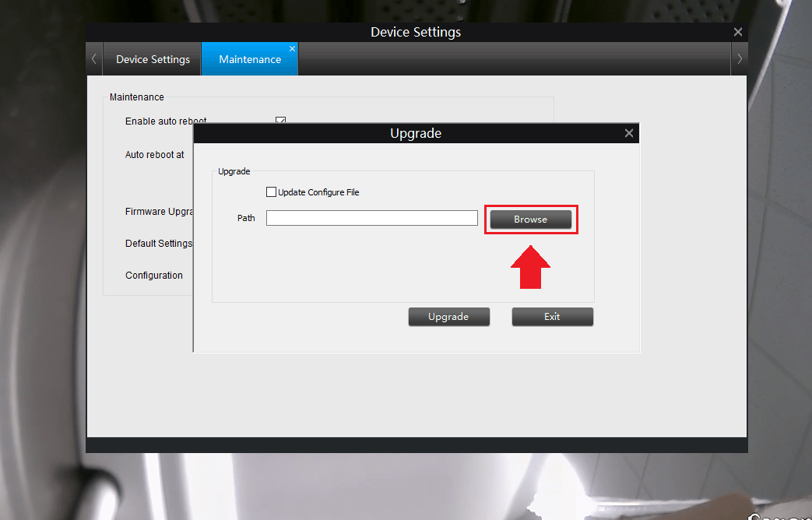The image size is (812, 520).
Task: Select the Firmware Upgrade setting row
Action: 159,211
